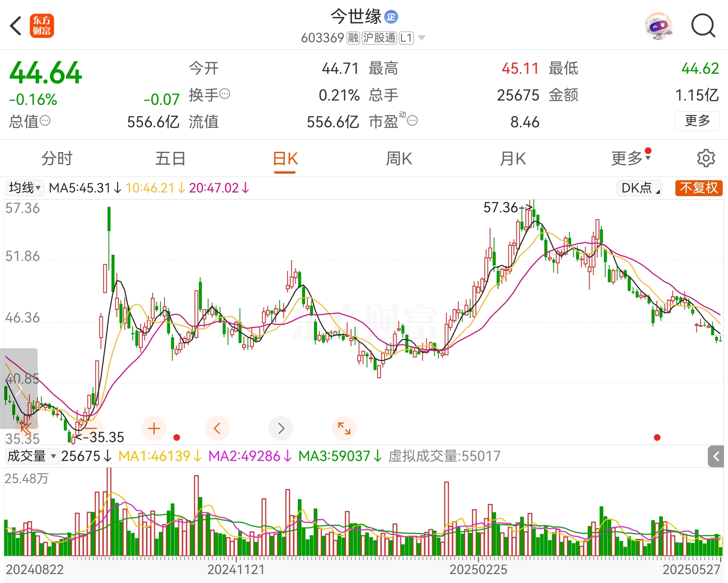Tap the MA10 46.21 value

pos(155,188)
